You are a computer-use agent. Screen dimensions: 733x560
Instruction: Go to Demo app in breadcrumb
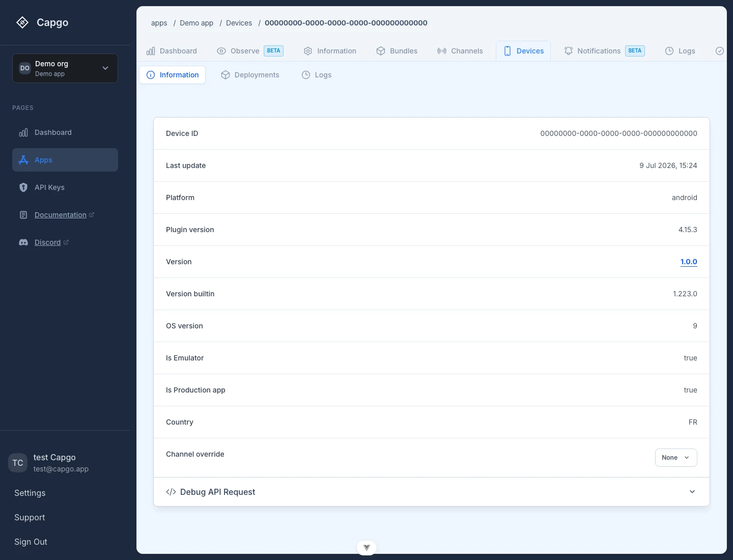tap(196, 23)
